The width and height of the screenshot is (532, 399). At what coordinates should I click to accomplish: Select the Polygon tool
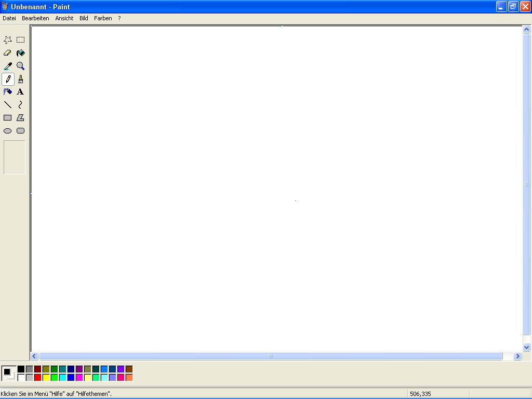click(21, 118)
